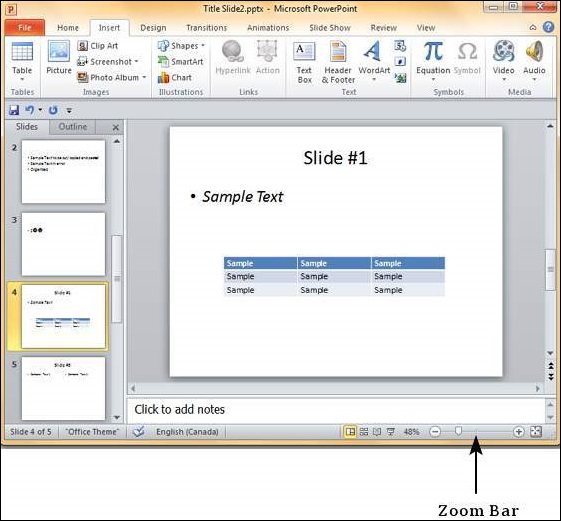Customize the Quick Access Toolbar dropdown
The height and width of the screenshot is (521, 561).
coord(69,111)
